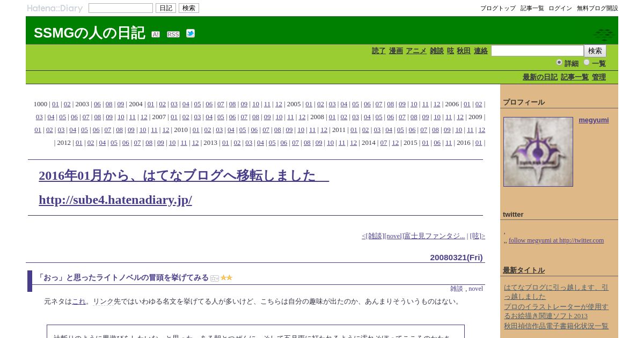This screenshot has width=644, height=338.
Task: Open archive month 01 after 2005
Action: (x=309, y=104)
